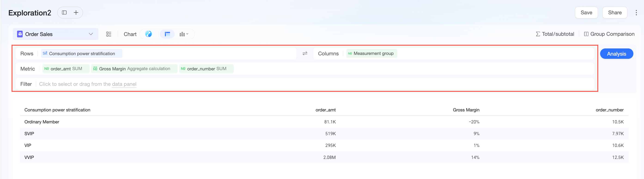
Task: Click the Order Sales dataset icon
Action: coord(20,34)
